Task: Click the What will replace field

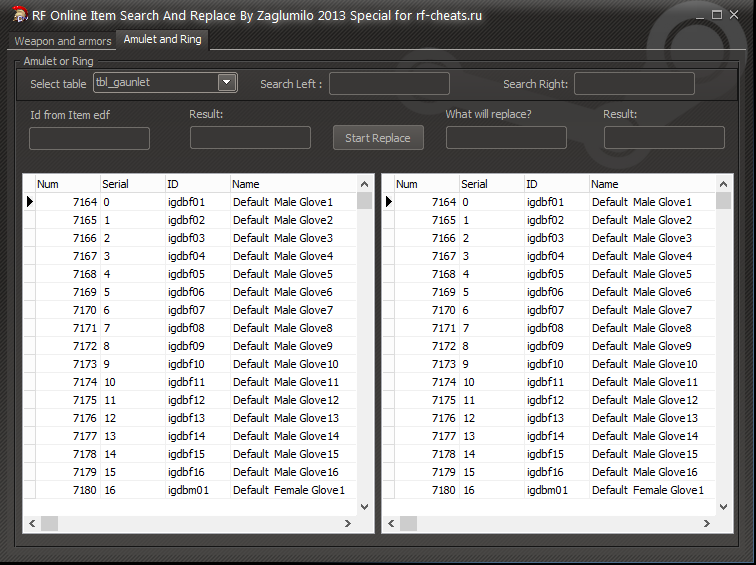Action: tap(506, 138)
